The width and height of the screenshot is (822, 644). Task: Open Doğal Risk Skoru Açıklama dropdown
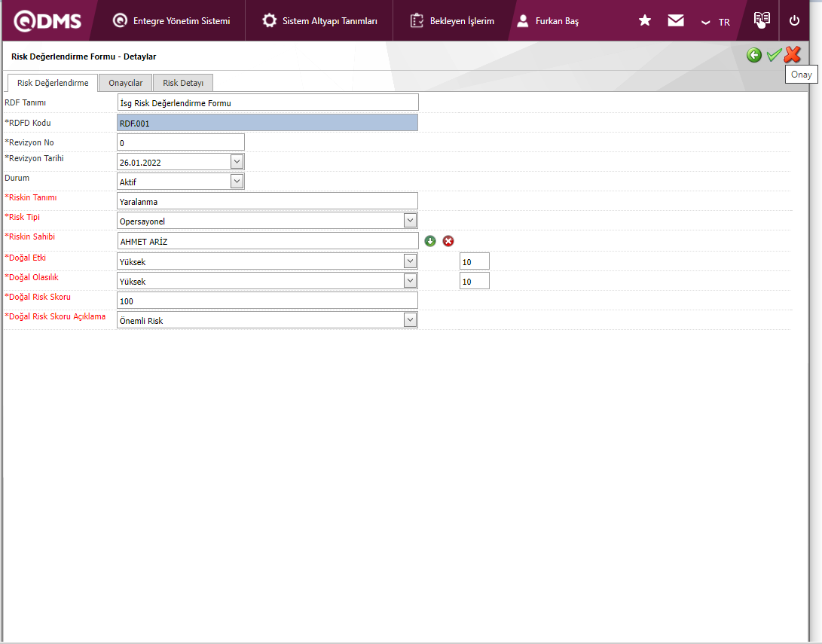[410, 320]
